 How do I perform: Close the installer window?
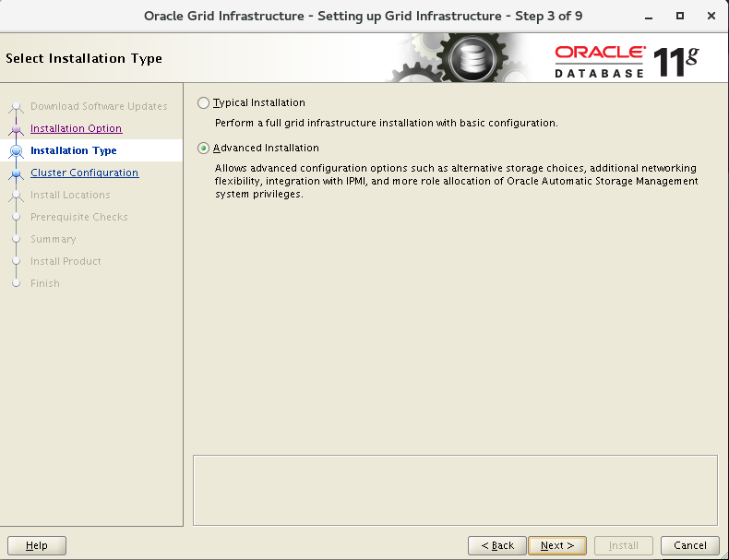(x=711, y=17)
